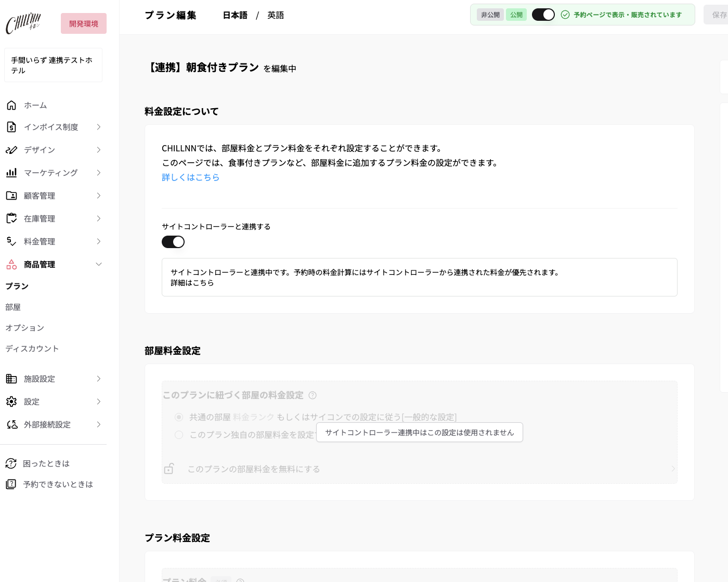Collapse the 商品管理 section chevron
Image resolution: width=728 pixels, height=582 pixels.
tap(99, 264)
